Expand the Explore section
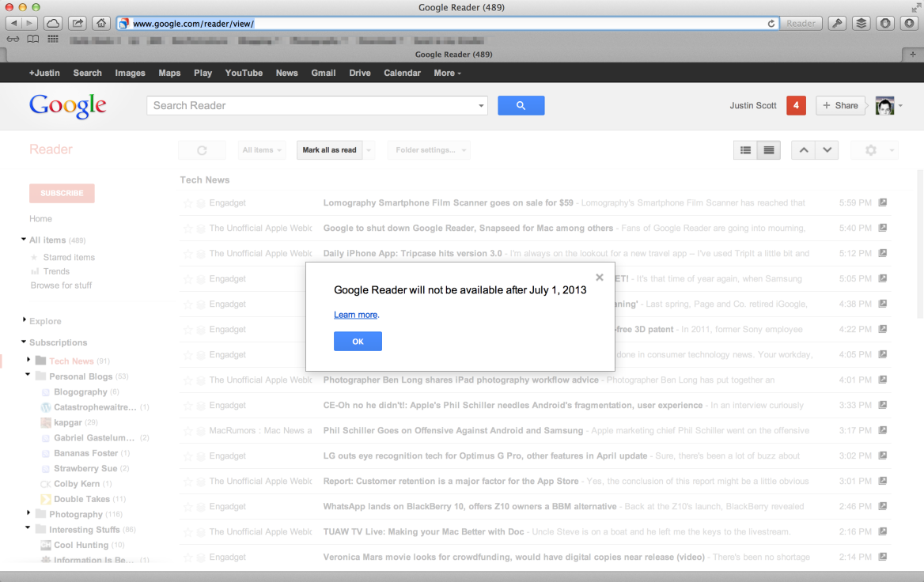This screenshot has width=924, height=582. pos(25,320)
